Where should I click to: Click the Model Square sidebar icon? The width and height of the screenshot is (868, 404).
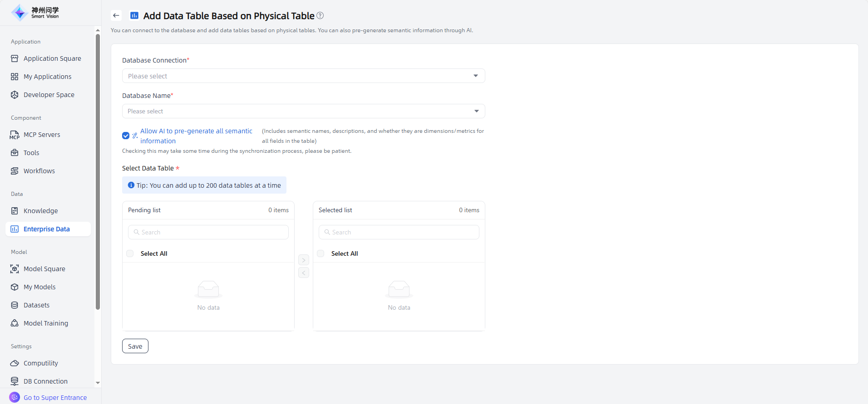tap(15, 269)
